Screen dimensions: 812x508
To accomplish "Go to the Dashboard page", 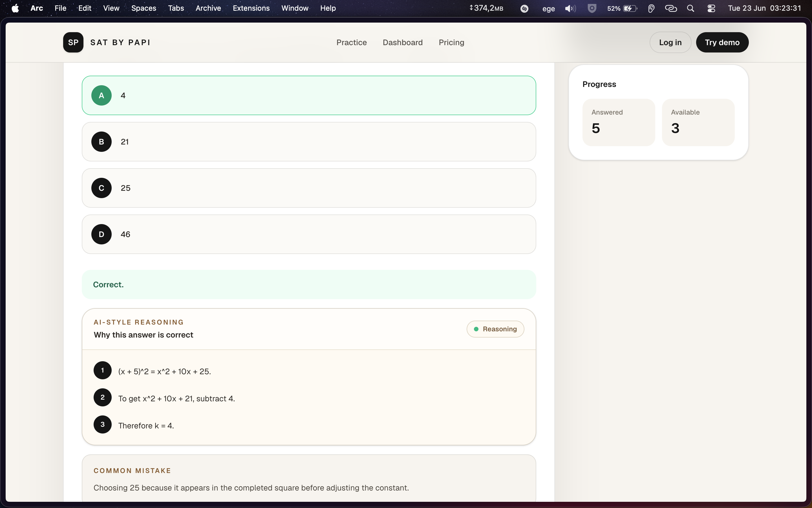I will (403, 42).
